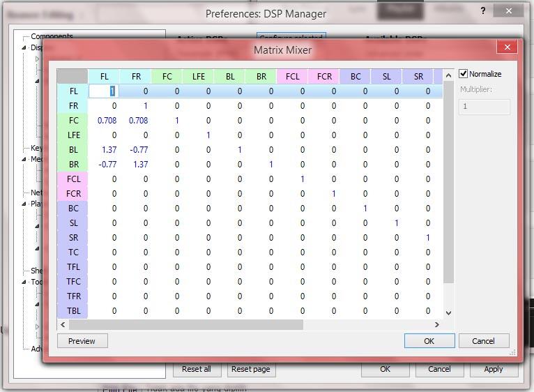Uncheck the Normalize checkbox
The width and height of the screenshot is (534, 392).
pyautogui.click(x=463, y=74)
